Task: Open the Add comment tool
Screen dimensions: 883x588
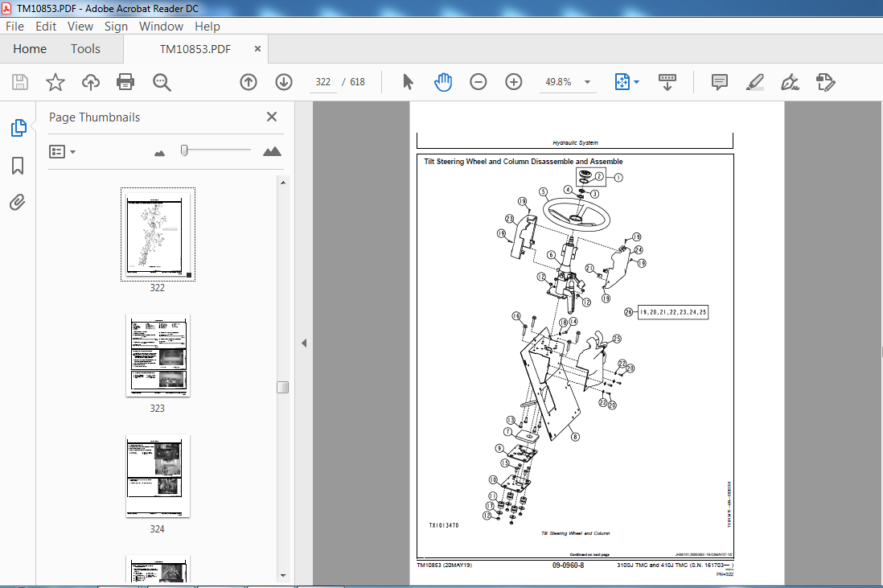Action: (719, 82)
